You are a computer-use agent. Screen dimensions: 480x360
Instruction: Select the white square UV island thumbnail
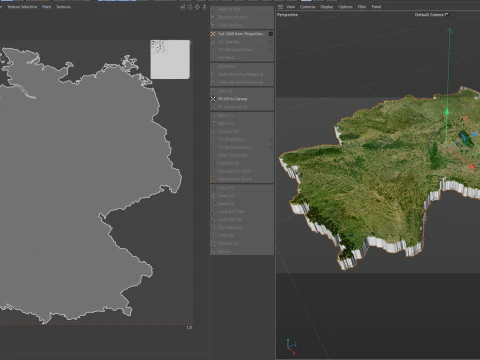click(170, 59)
